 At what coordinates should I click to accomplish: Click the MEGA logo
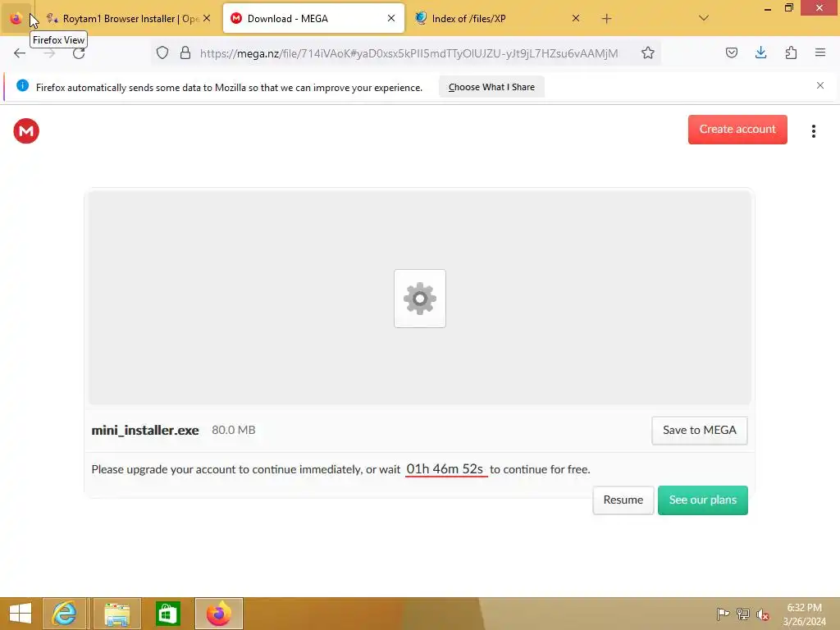point(26,130)
